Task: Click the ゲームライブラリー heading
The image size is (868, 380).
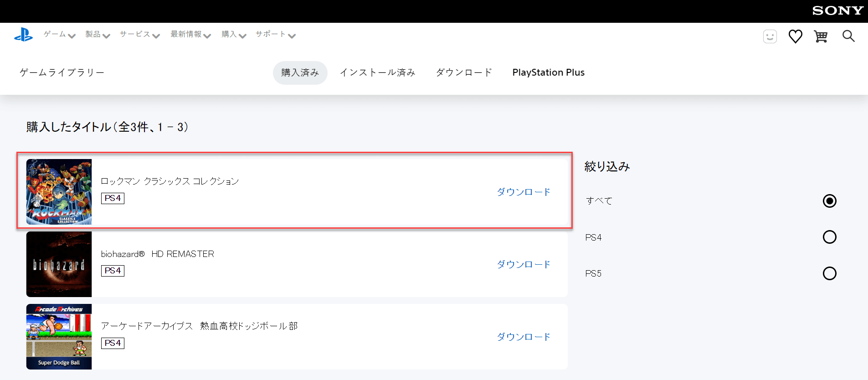Action: [62, 73]
